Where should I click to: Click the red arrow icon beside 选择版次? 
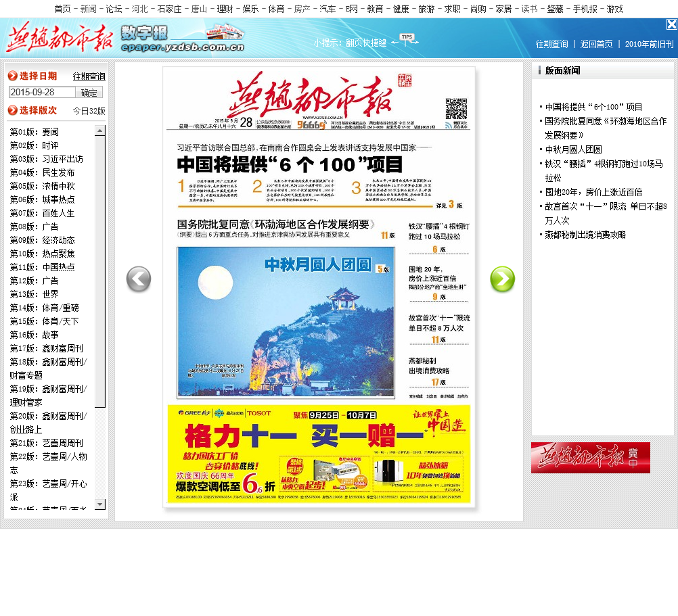13,110
